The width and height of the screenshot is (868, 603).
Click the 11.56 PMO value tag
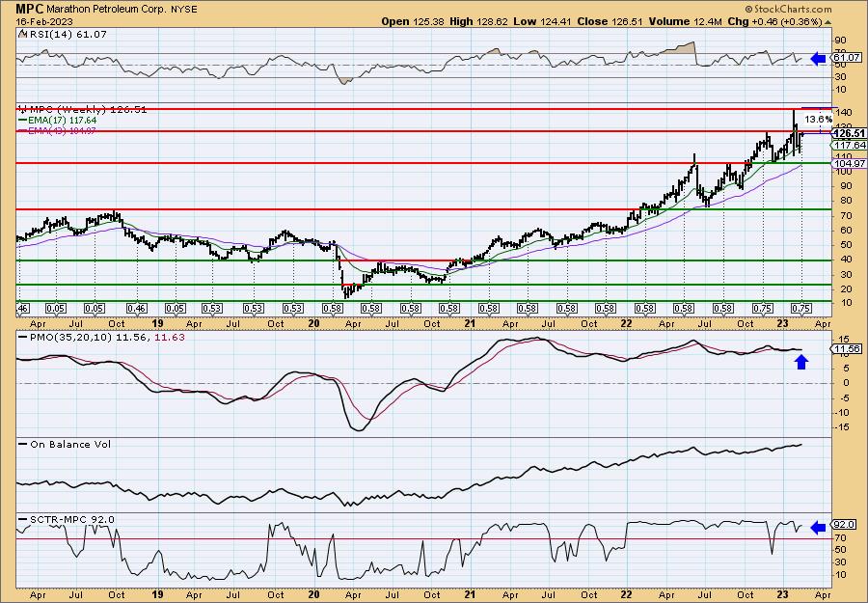point(847,349)
